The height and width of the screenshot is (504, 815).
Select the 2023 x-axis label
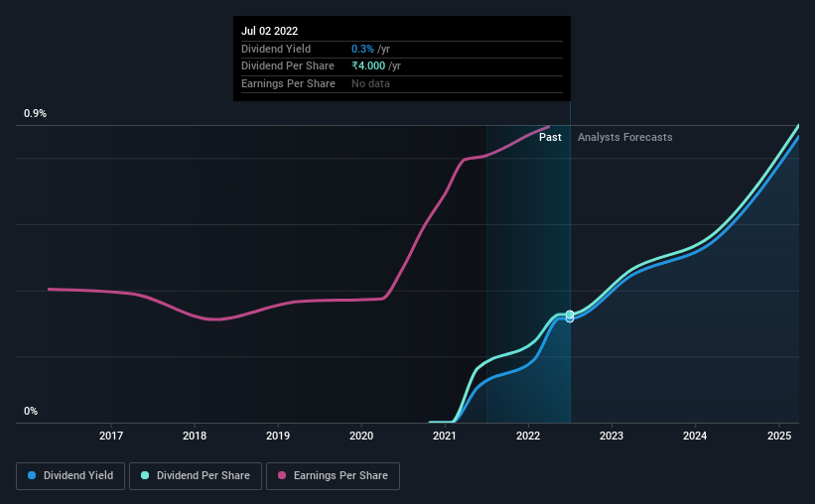pos(611,436)
